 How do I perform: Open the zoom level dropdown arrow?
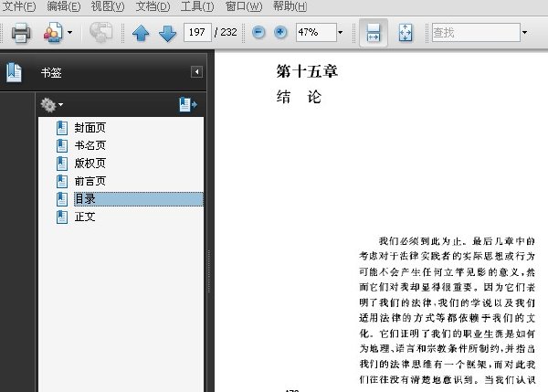pos(341,33)
